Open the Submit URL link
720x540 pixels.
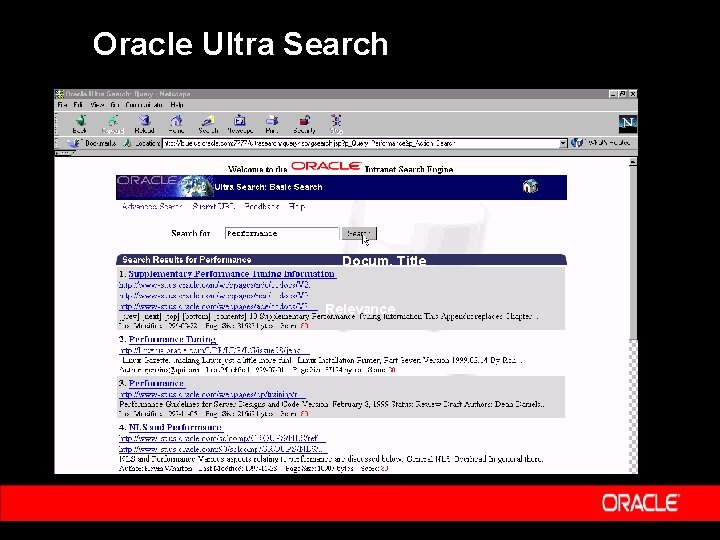tap(214, 206)
